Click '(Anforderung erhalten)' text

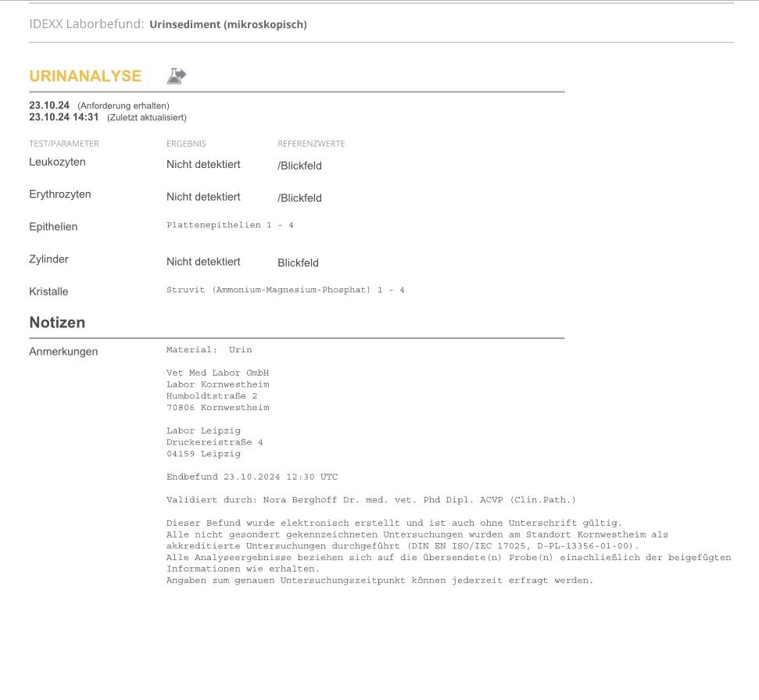124,106
